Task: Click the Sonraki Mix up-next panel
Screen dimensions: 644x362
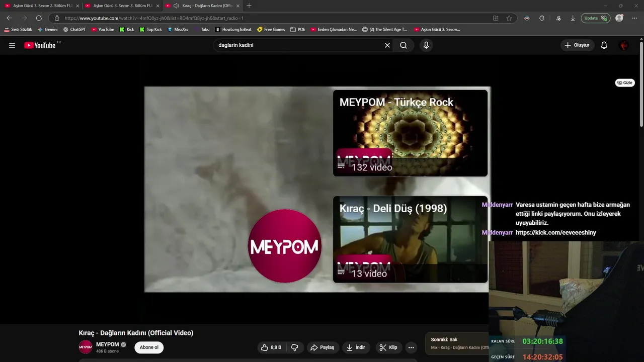Action: tap(457, 344)
